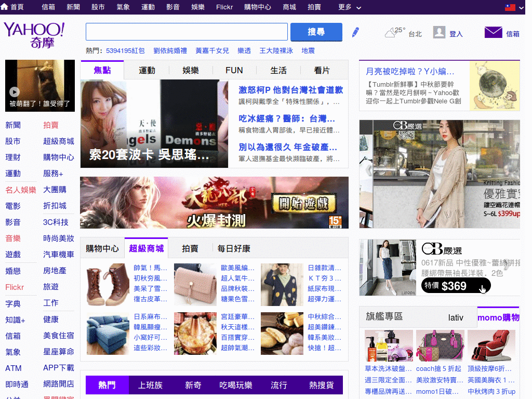Click the pink handbag product image

point(195,285)
